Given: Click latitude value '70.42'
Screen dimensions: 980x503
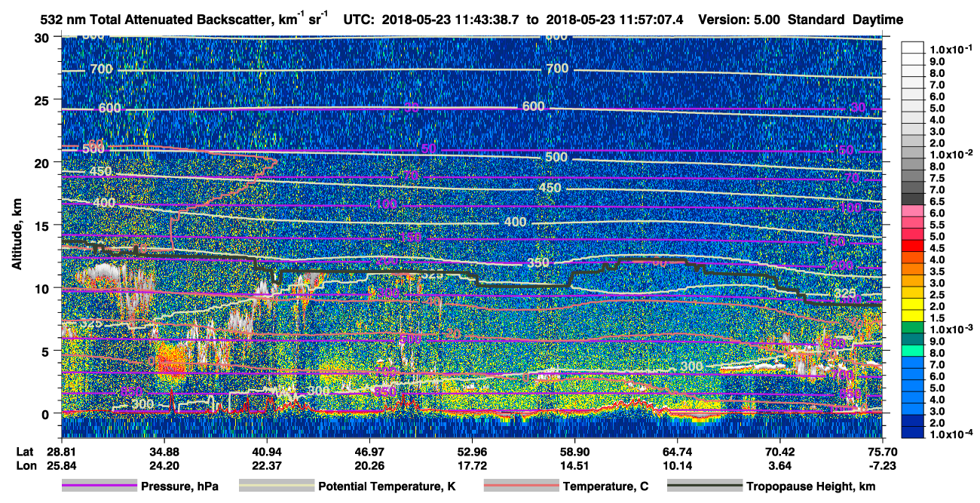Looking at the screenshot, I should [x=779, y=451].
